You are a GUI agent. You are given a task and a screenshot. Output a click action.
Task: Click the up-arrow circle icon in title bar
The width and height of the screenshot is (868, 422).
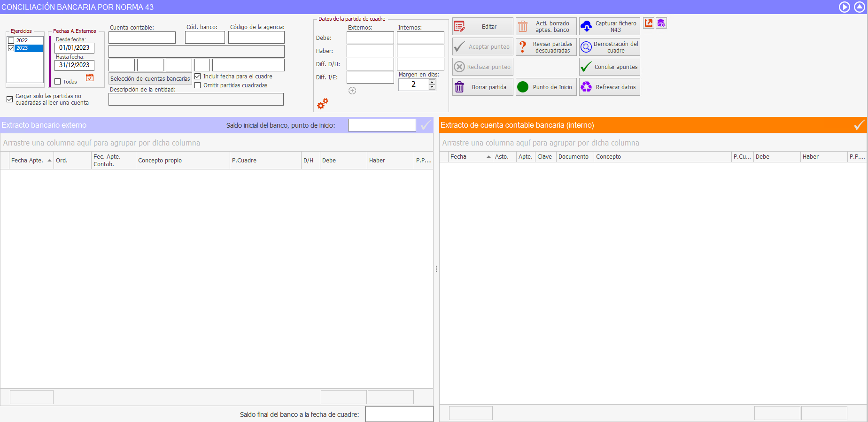859,7
